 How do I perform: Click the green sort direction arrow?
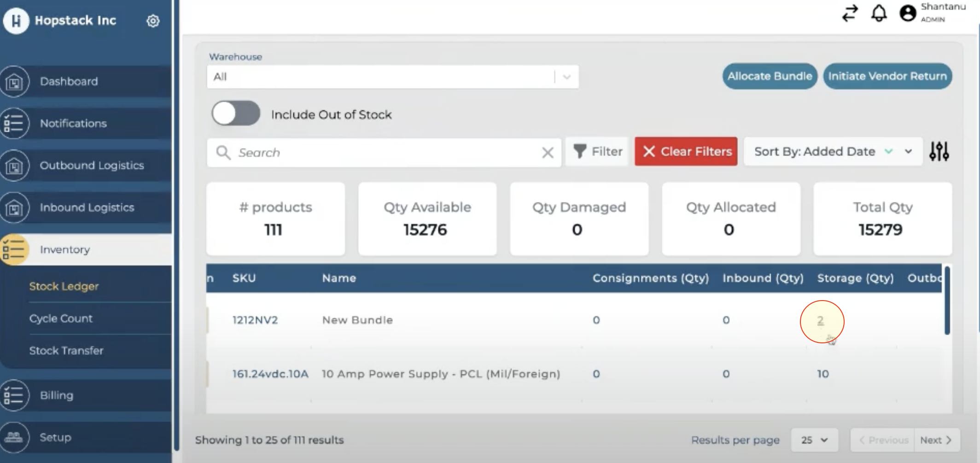(889, 151)
